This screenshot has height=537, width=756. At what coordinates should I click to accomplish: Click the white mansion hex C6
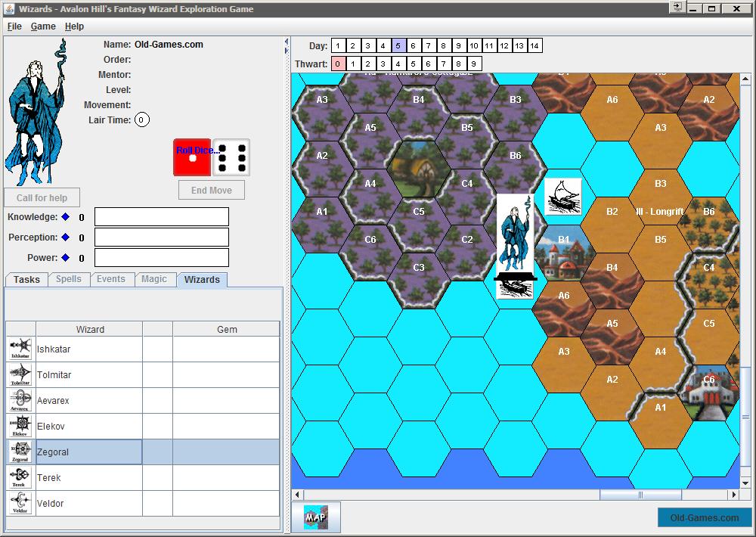tap(709, 393)
